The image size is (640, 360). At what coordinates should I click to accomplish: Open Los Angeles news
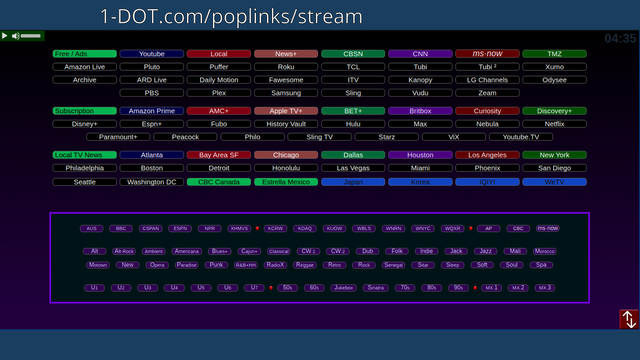[487, 155]
